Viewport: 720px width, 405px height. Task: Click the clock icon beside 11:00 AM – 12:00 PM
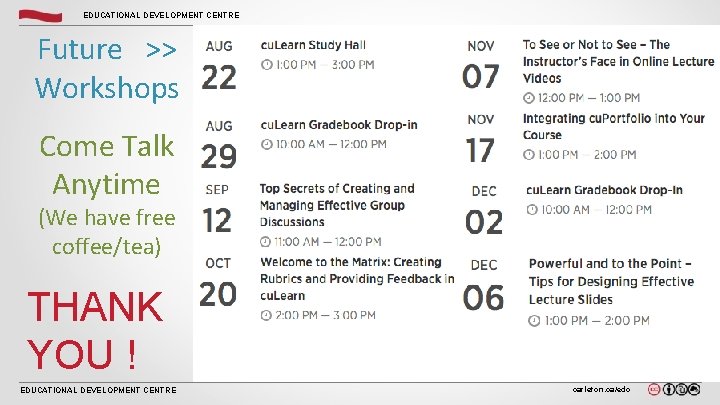point(266,242)
